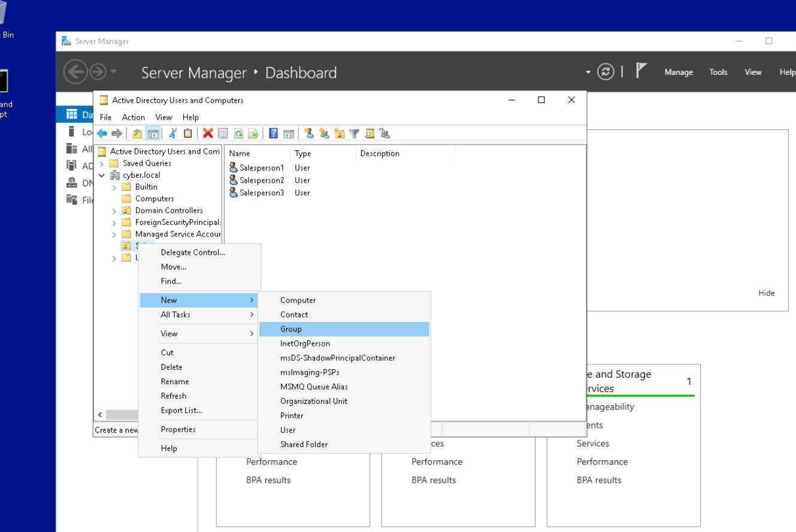Expand the Saved Queries tree node
This screenshot has height=532, width=796.
click(102, 163)
